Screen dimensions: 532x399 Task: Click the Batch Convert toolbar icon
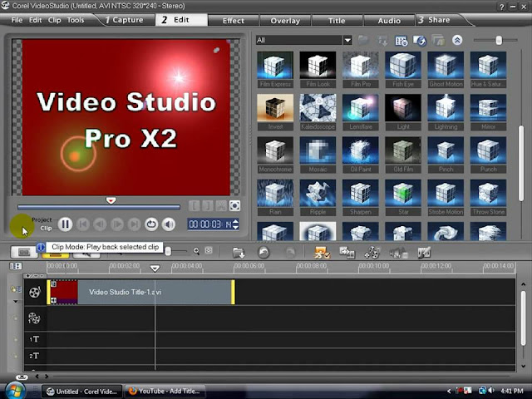(347, 253)
